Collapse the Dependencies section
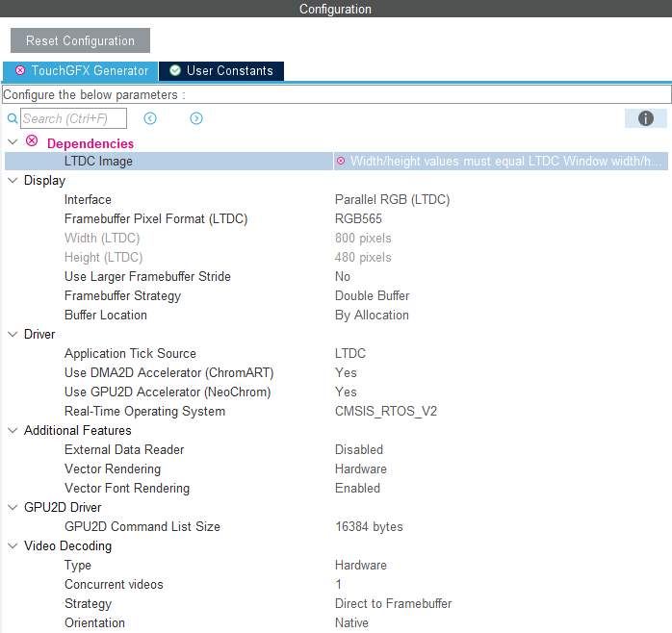The height and width of the screenshot is (633, 672). [x=13, y=142]
